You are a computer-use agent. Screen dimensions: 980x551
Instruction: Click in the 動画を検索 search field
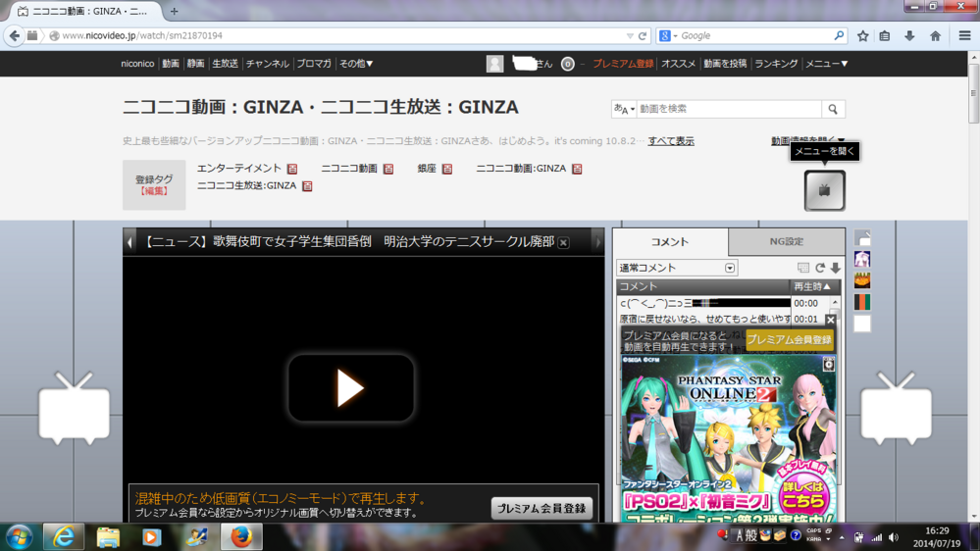click(x=729, y=109)
